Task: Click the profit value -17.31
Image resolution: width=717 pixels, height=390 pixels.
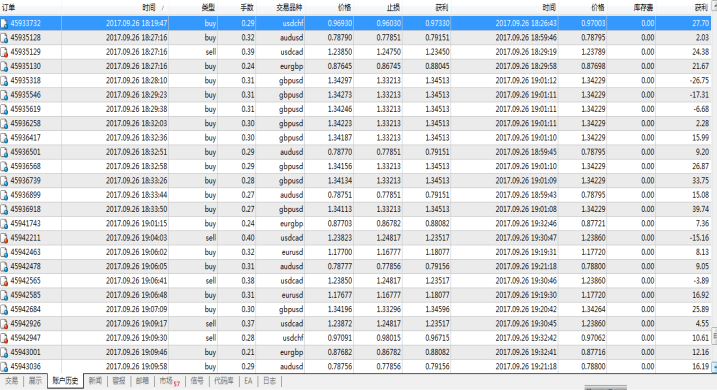Action: [x=700, y=95]
